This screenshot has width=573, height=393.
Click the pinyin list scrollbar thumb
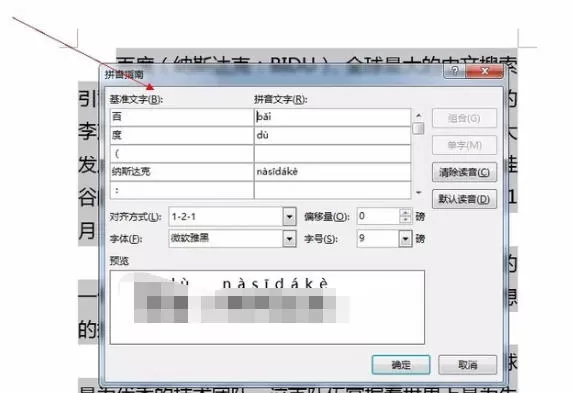click(x=418, y=128)
